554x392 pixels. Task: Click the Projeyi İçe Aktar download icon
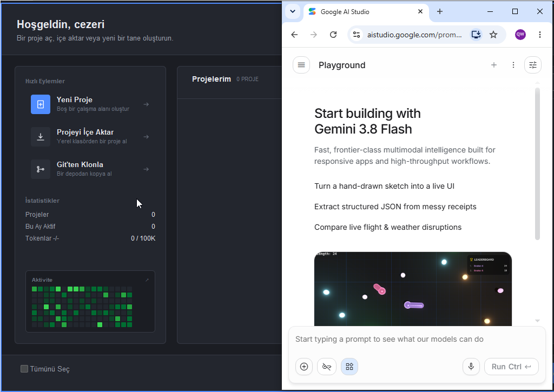click(x=41, y=137)
